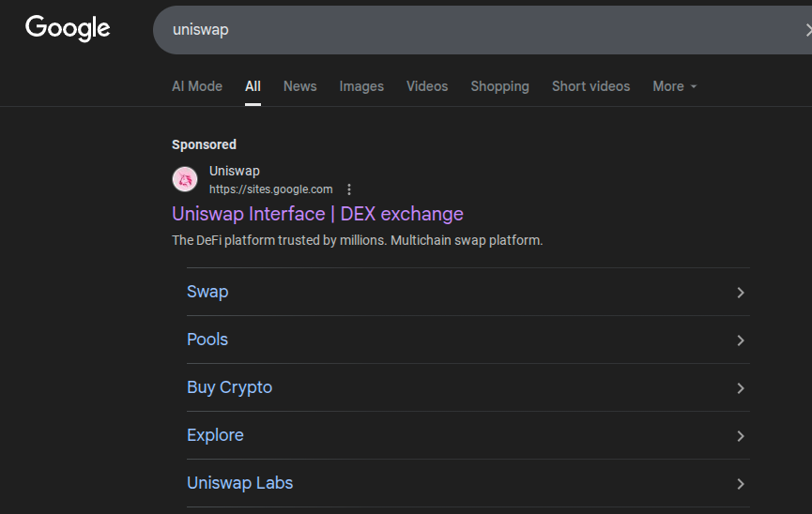
Task: Click the chevron on Uniswap Labs row
Action: click(741, 484)
